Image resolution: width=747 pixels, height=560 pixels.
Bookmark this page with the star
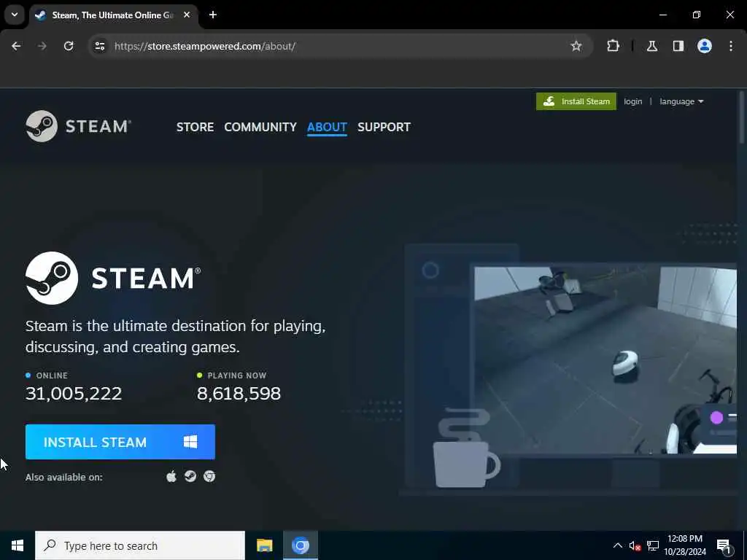[x=576, y=46]
